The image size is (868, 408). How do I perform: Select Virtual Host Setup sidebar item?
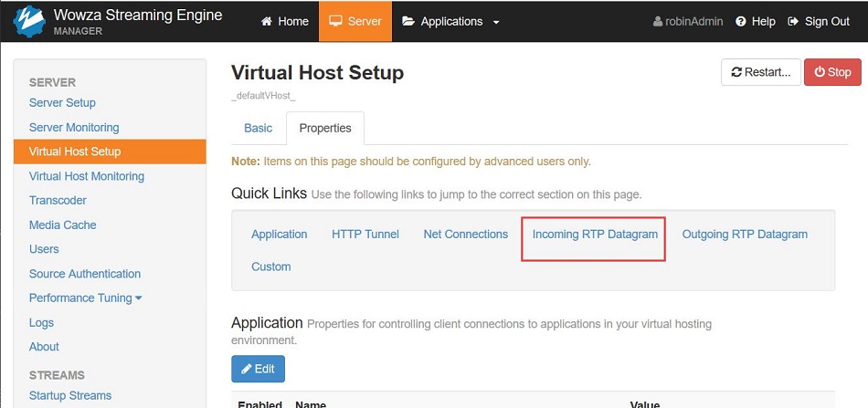110,152
